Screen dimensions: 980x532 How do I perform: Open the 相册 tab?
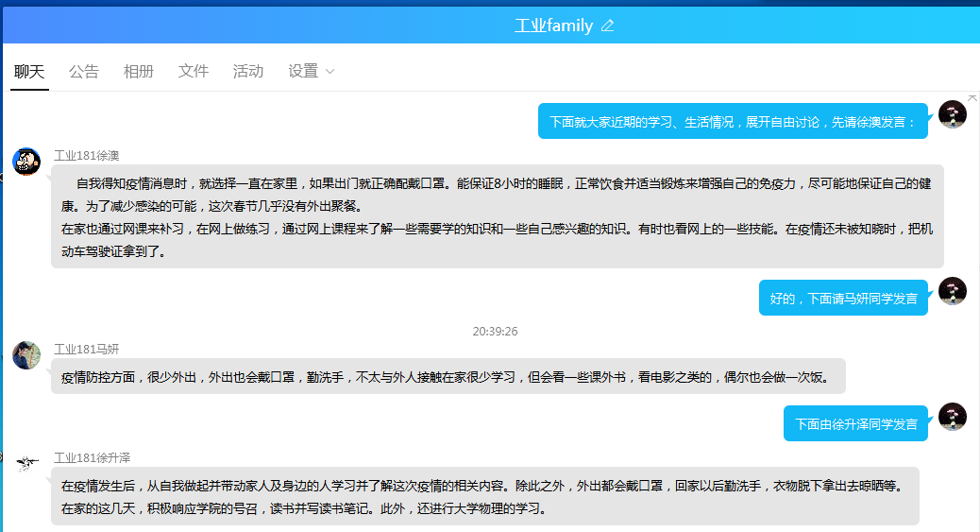click(139, 72)
